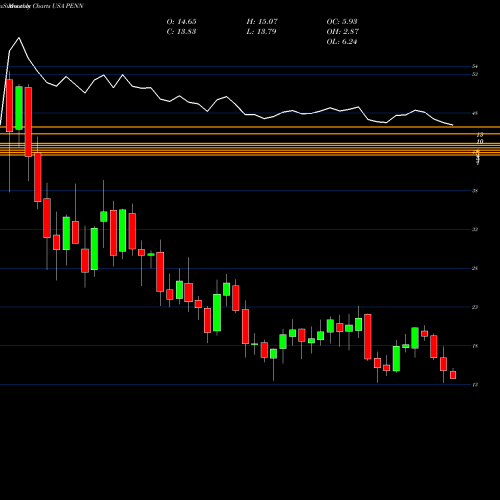Viewport: 500px width, 500px height.
Task: Click the most recent red candlestick
Action: [x=453, y=375]
